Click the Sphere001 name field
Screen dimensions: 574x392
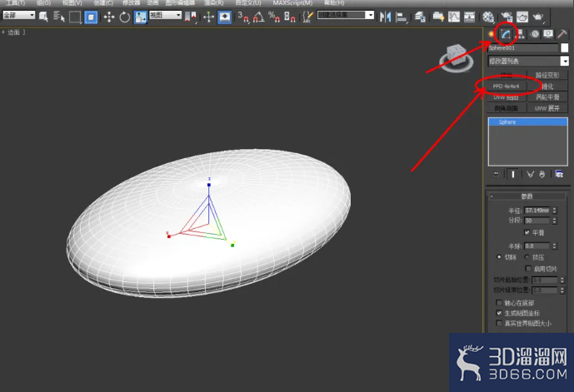[522, 48]
